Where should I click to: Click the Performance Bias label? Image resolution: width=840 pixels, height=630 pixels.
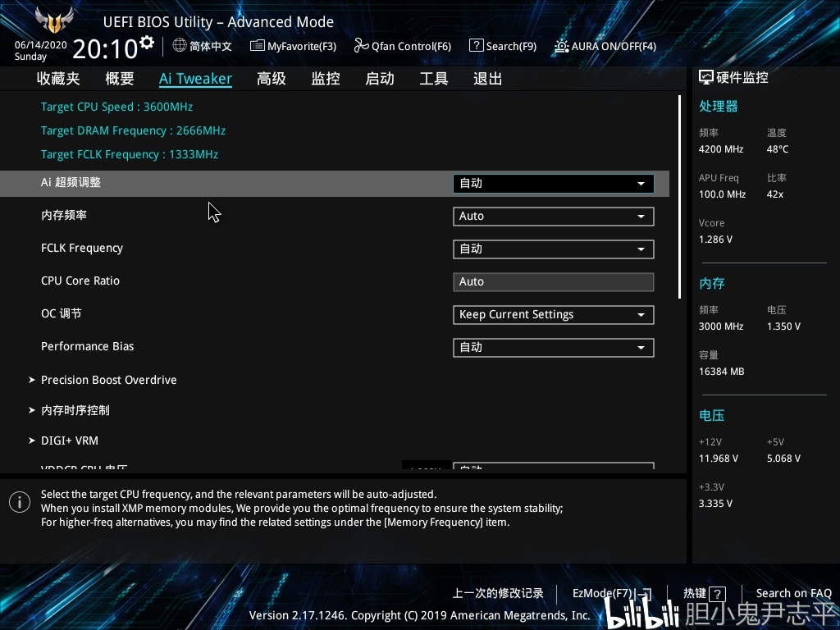87,346
